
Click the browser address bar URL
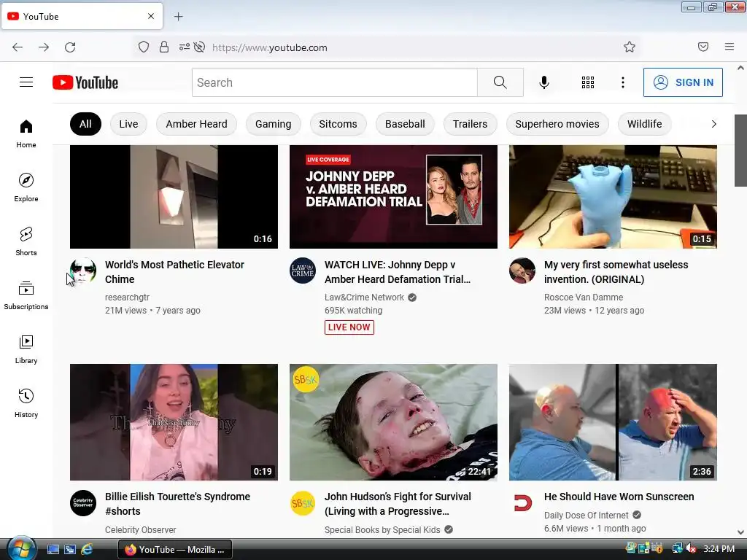(270, 47)
